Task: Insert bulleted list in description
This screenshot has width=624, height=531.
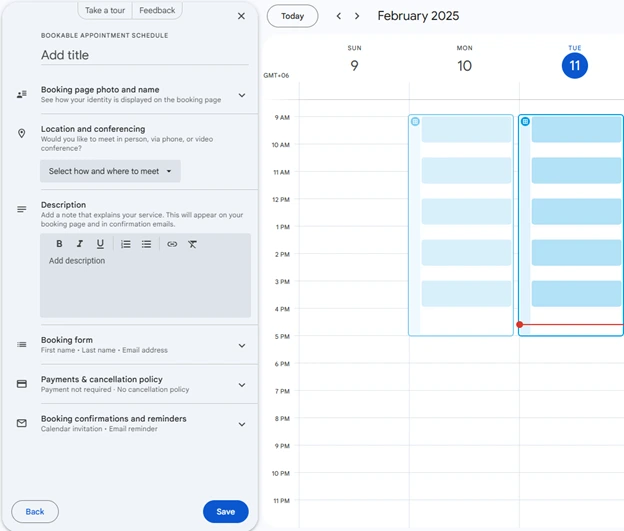Action: [x=146, y=244]
